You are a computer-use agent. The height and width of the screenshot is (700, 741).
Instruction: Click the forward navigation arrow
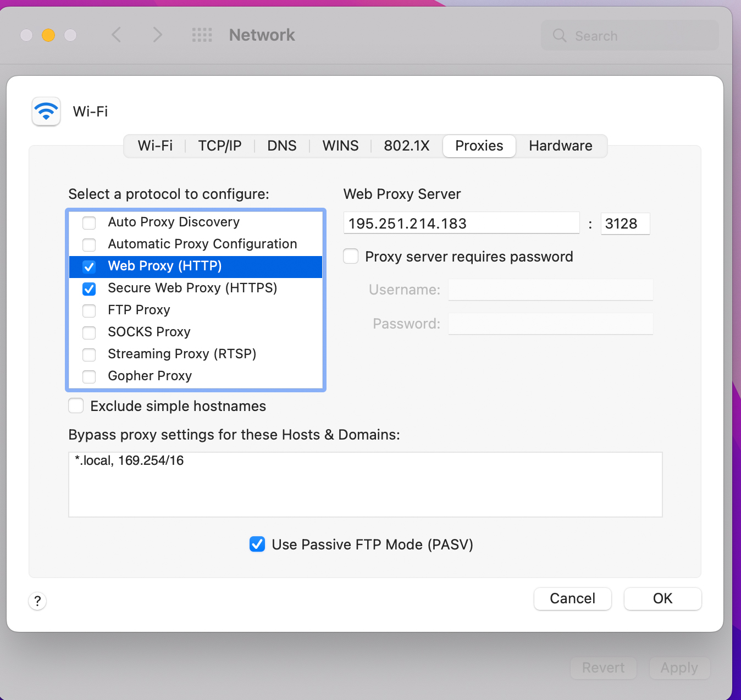click(x=158, y=35)
